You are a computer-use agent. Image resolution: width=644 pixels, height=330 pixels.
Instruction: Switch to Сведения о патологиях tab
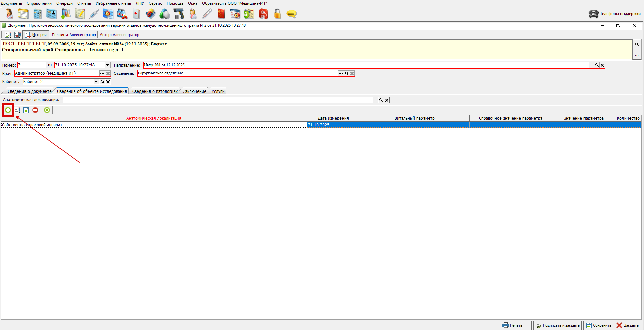click(155, 91)
